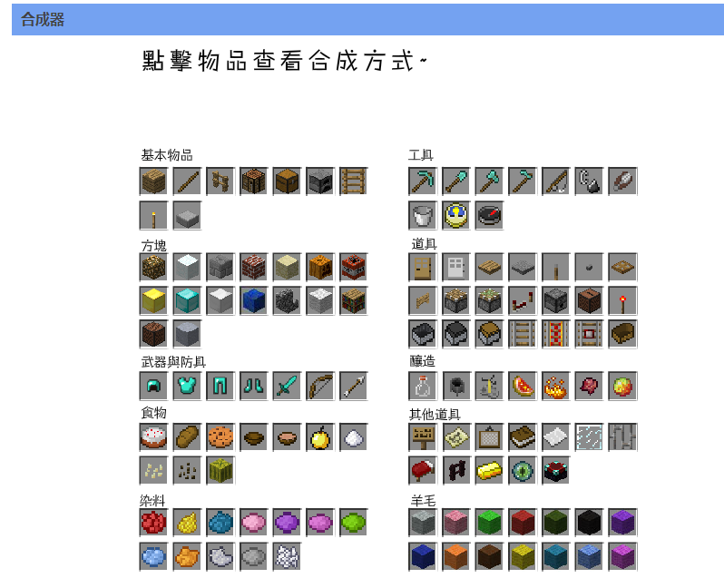
Task: Open the eye of ender recipe
Action: [x=523, y=471]
